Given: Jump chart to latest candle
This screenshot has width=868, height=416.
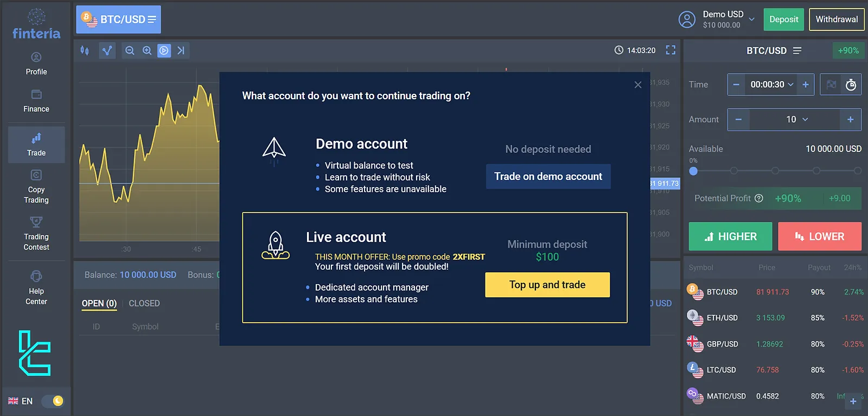Looking at the screenshot, I should 181,50.
